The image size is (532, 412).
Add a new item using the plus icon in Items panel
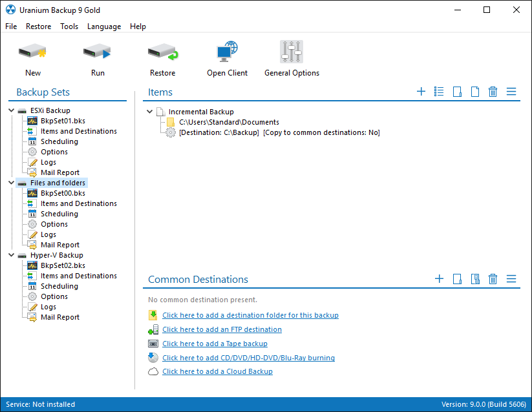421,92
